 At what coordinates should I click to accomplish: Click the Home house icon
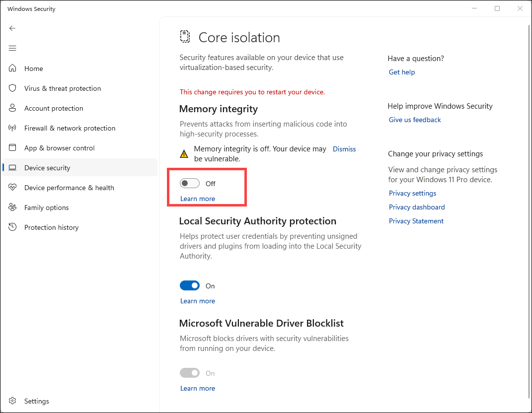point(13,69)
